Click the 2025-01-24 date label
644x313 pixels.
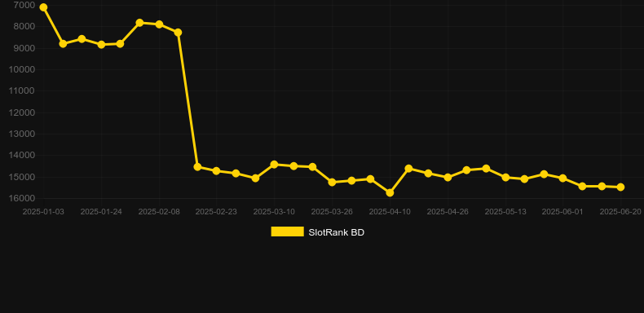click(x=101, y=212)
